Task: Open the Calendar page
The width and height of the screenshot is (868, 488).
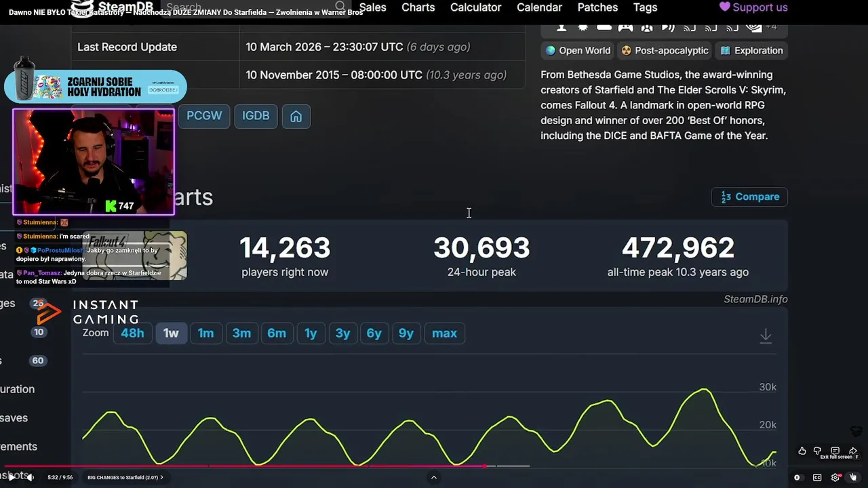Action: 539,7
